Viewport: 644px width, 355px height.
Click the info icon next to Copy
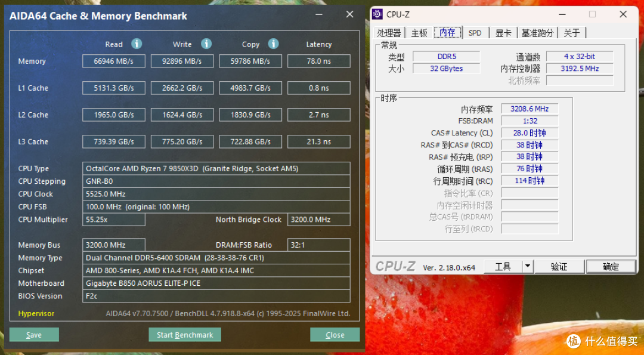click(273, 44)
